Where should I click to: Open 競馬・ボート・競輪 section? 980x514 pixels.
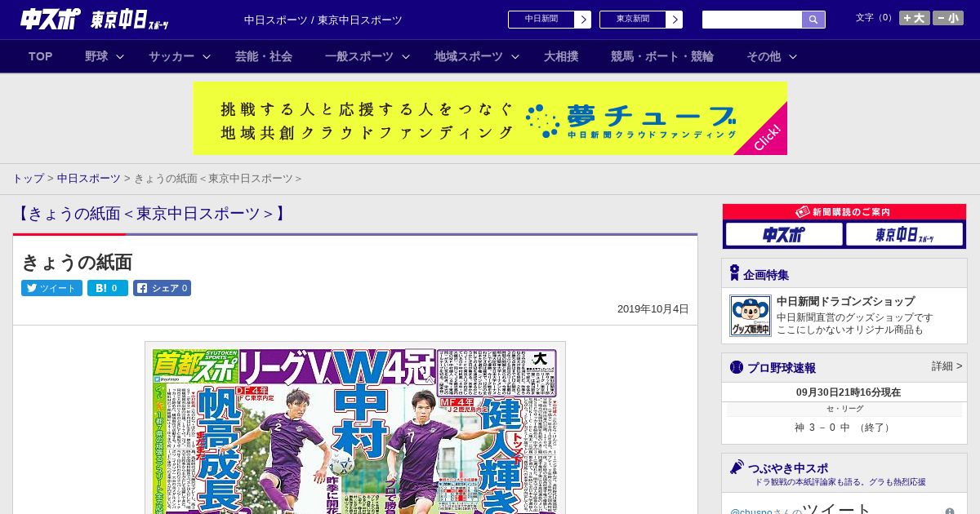tap(662, 56)
